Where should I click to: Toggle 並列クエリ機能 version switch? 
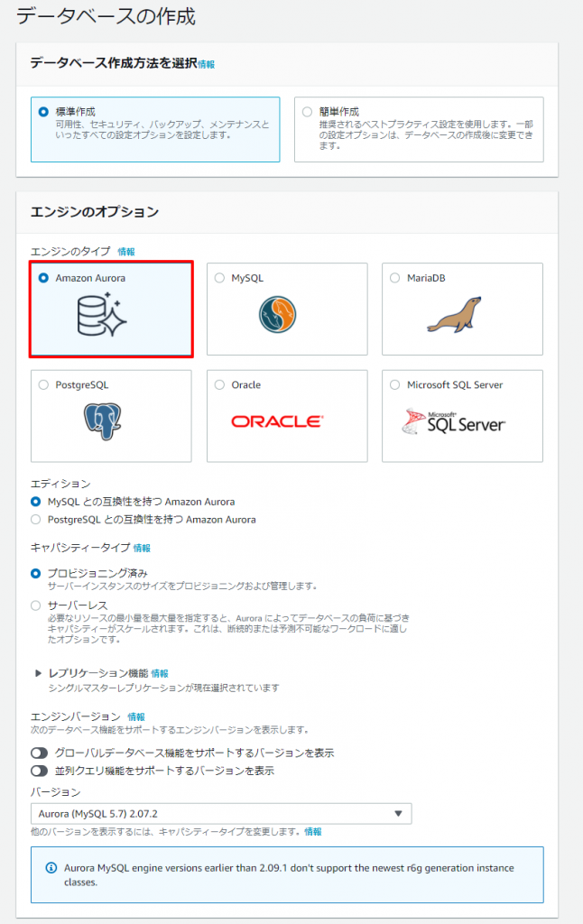click(40, 771)
